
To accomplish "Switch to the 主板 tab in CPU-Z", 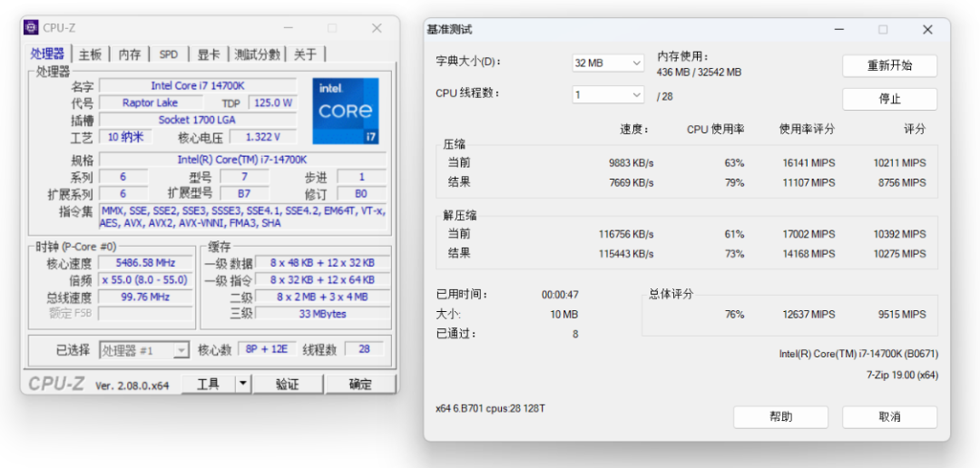I will click(90, 54).
